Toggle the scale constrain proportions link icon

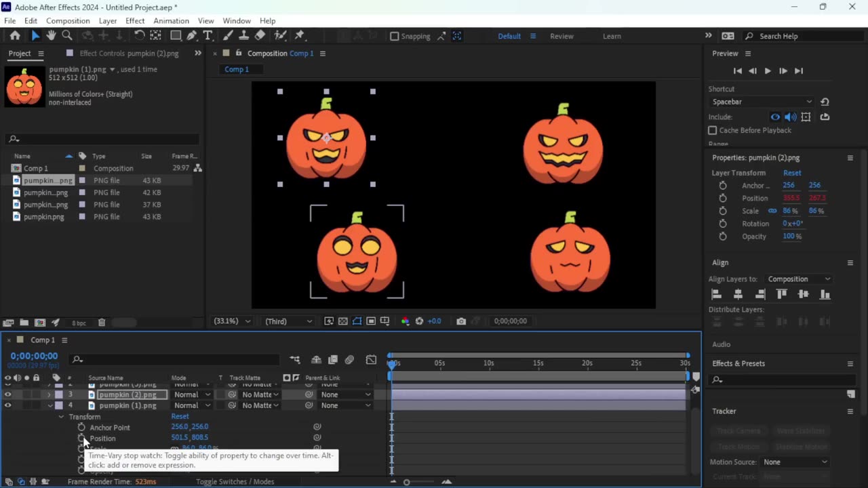pyautogui.click(x=772, y=211)
